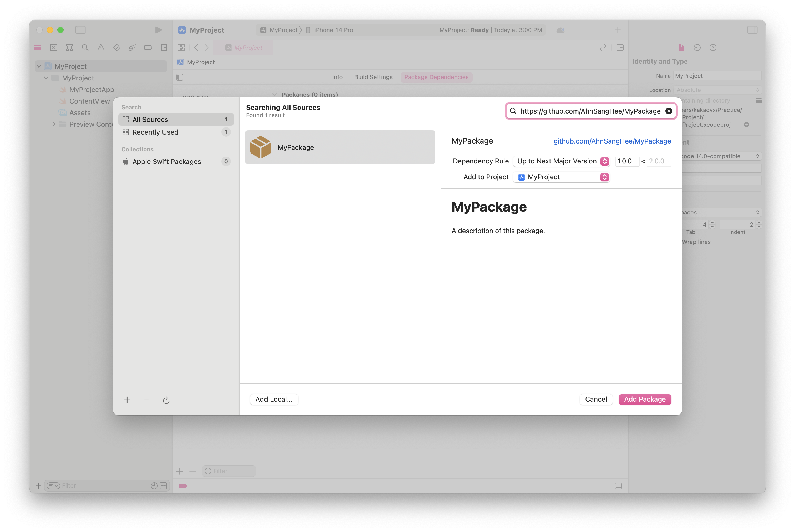Viewport: 795px width, 532px height.
Task: Open the Dependency Rule dropdown
Action: 562,161
